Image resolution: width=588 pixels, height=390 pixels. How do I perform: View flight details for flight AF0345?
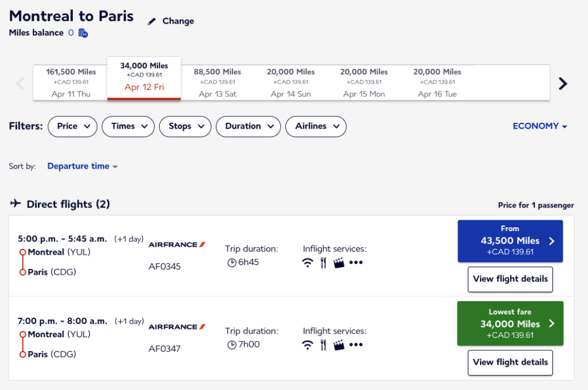(510, 279)
